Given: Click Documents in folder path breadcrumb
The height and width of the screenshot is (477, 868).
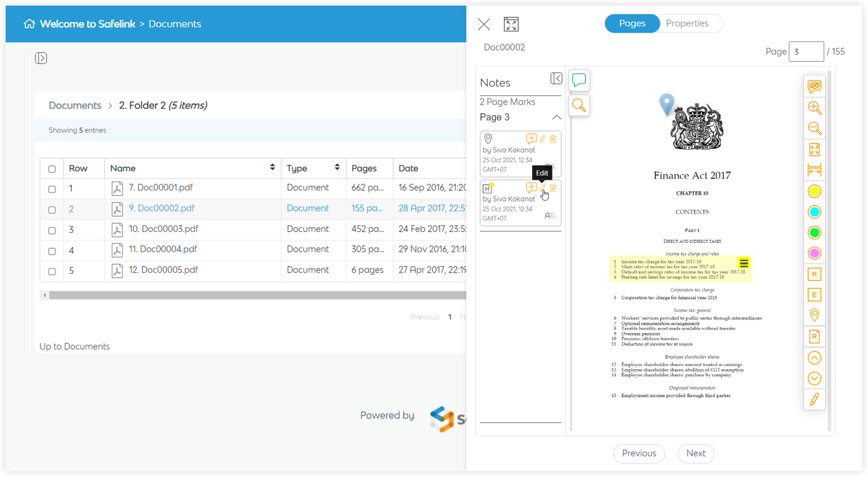Looking at the screenshot, I should [75, 105].
